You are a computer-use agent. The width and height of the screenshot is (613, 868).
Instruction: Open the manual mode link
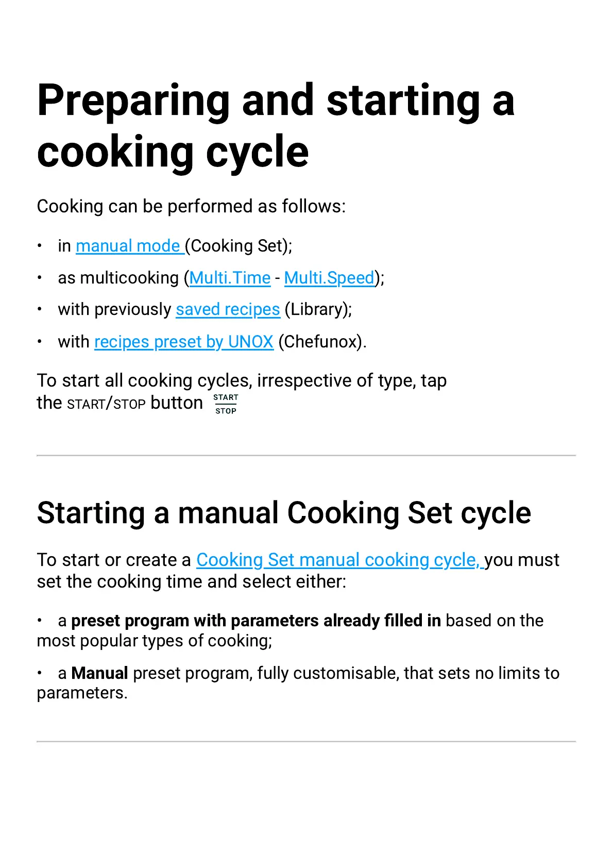128,246
